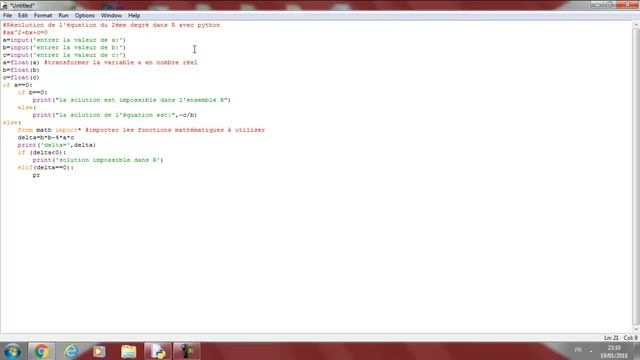The height and width of the screenshot is (360, 640).
Task: Click the editor scrollbar down arrow
Action: pos(636,329)
